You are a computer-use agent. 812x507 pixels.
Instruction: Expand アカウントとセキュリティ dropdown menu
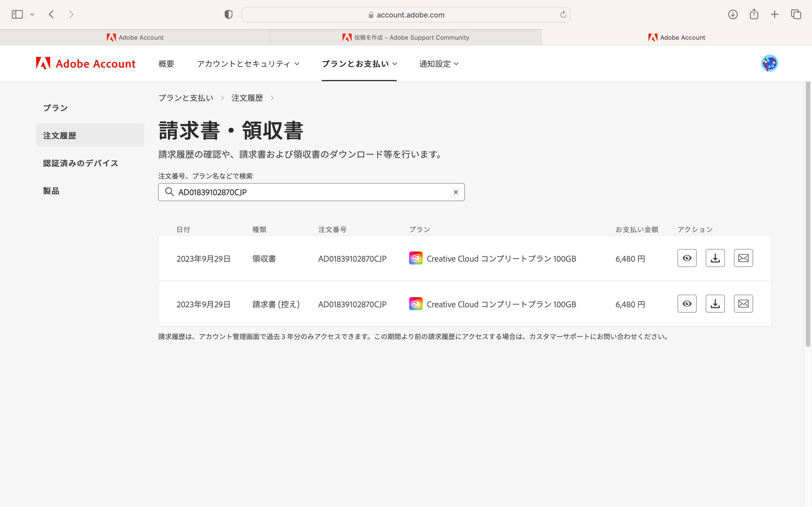[x=248, y=64]
